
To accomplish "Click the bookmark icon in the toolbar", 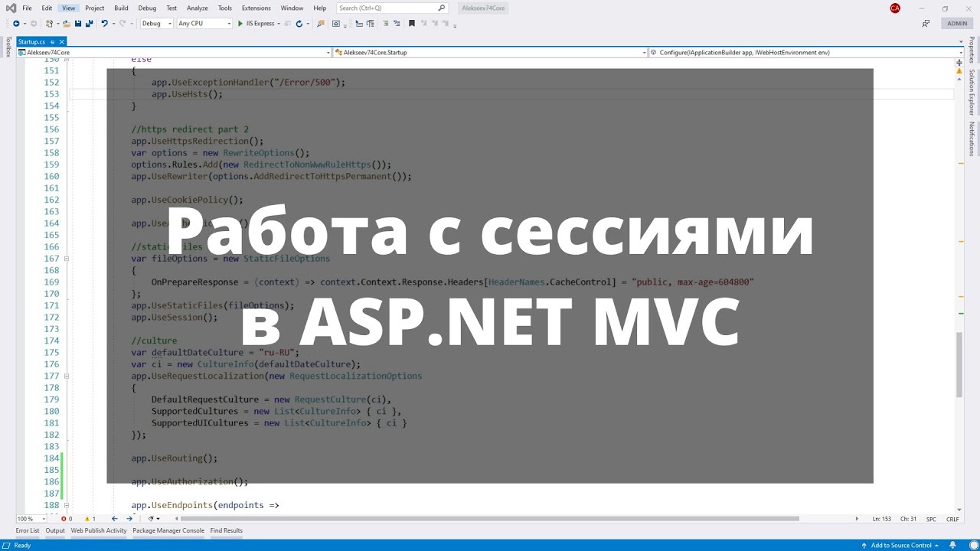I will tap(412, 24).
